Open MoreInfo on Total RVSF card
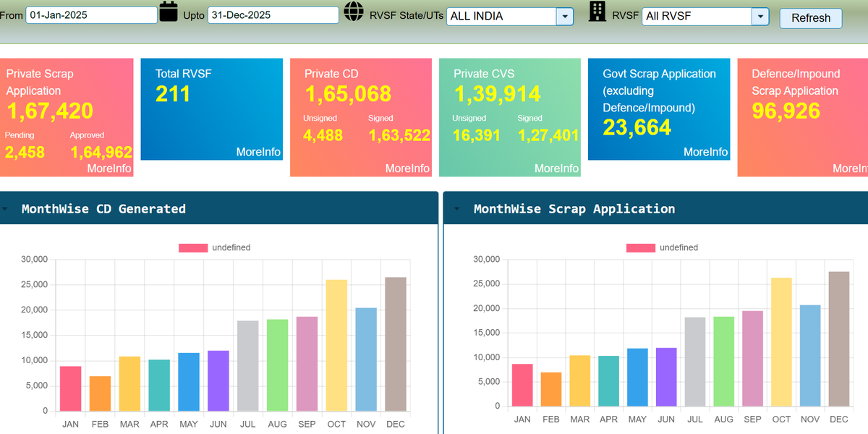Viewport: 868px width, 434px height. (x=258, y=152)
